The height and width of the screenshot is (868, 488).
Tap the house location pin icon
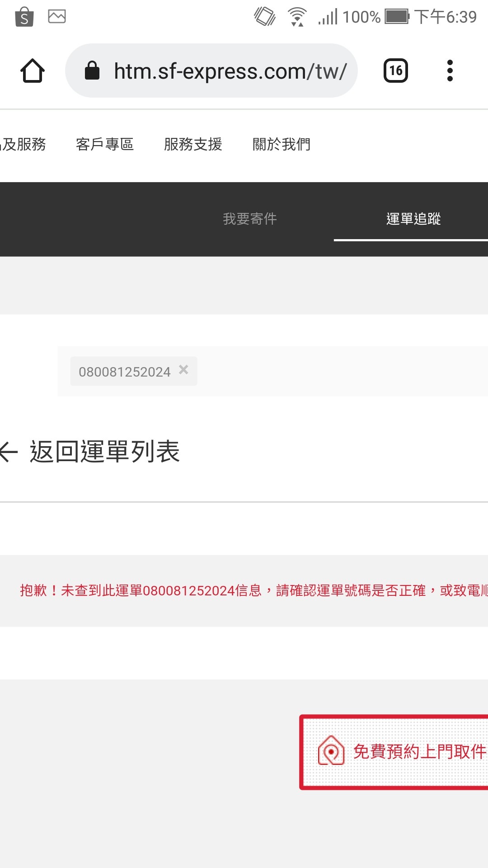click(331, 750)
